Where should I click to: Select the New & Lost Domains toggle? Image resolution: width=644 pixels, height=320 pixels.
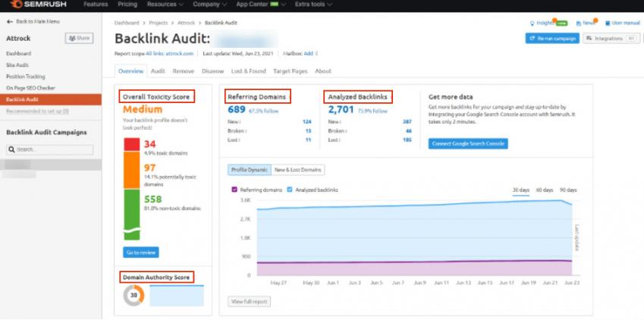pyautogui.click(x=298, y=170)
